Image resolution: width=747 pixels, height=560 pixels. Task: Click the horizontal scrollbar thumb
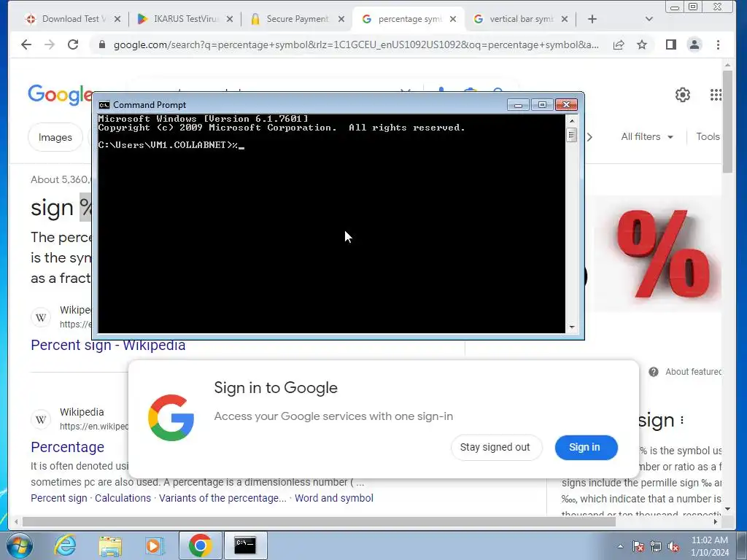(319, 522)
